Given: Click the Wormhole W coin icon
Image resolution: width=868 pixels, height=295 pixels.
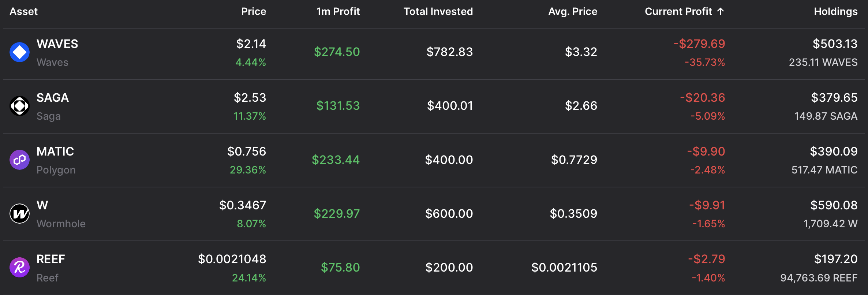Looking at the screenshot, I should tap(19, 214).
